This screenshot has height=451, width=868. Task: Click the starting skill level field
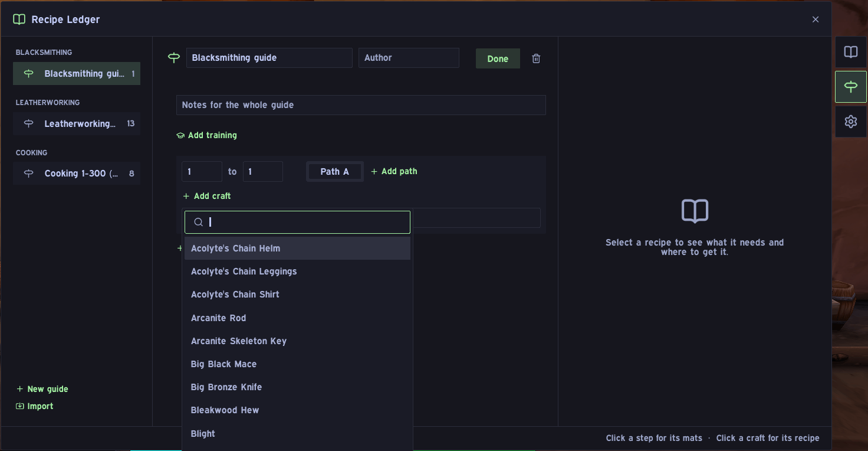pos(202,171)
